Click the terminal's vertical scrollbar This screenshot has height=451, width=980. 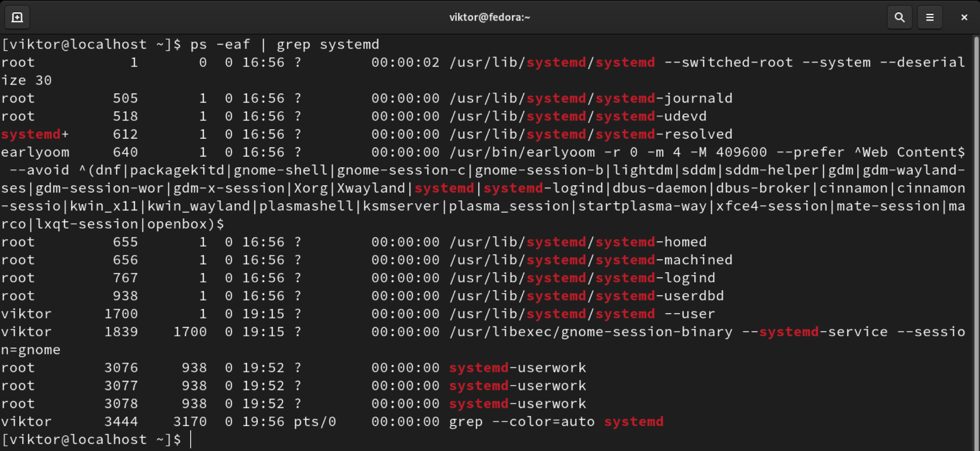tap(975, 230)
